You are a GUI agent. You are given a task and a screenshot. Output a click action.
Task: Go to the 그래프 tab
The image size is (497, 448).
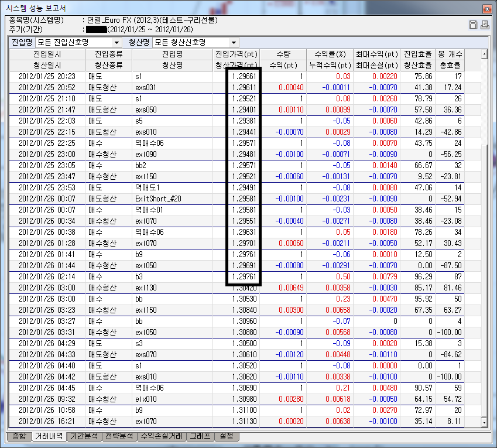click(198, 436)
